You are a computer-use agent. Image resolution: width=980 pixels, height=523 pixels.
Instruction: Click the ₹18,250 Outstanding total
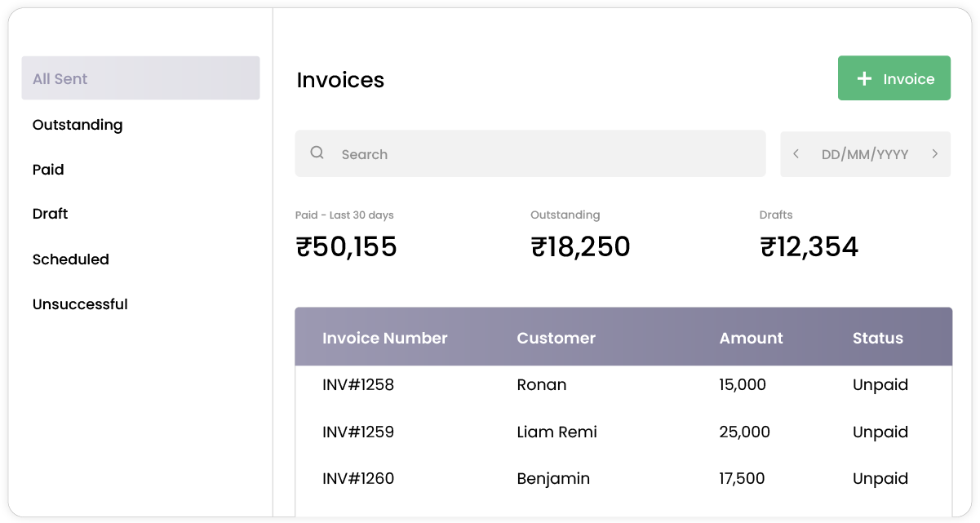tap(580, 246)
